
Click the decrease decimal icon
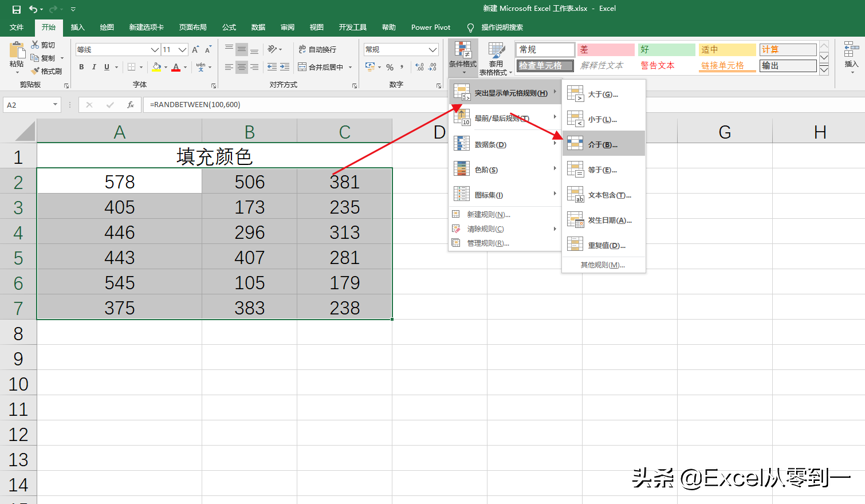click(432, 67)
